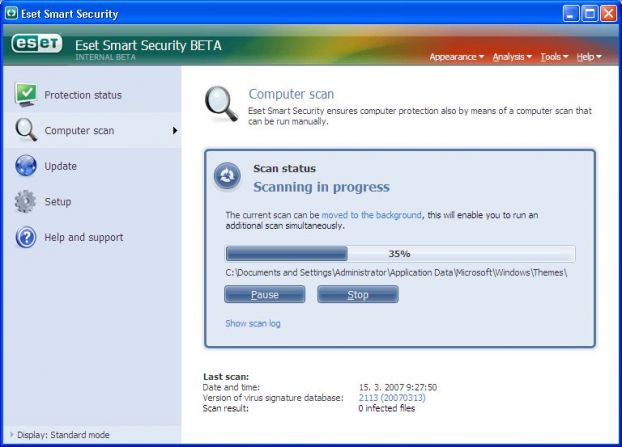Open the Tools dropdown menu

point(553,57)
